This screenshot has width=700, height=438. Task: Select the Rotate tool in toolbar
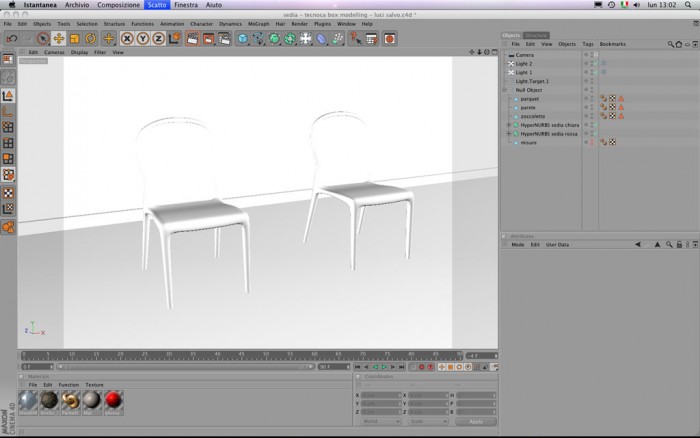pos(91,39)
